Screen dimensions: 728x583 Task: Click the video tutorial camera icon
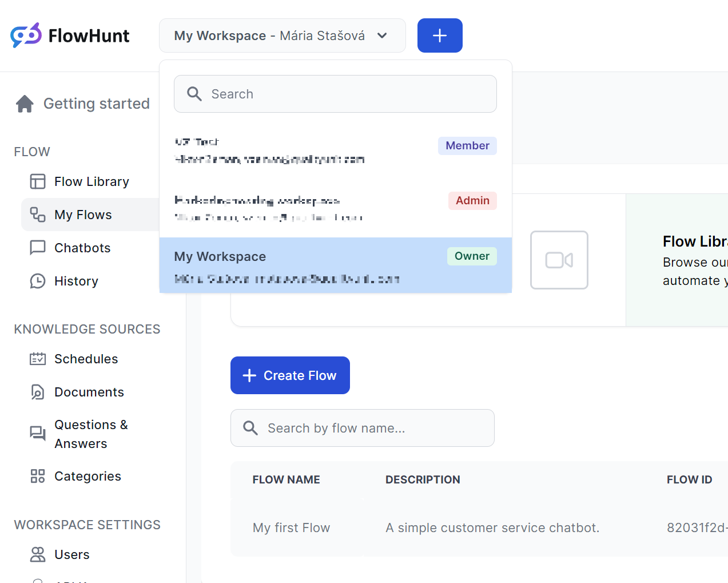[x=559, y=260]
